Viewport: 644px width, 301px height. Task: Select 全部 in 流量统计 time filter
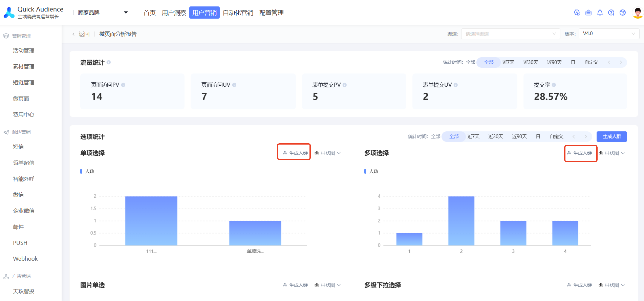click(x=489, y=62)
